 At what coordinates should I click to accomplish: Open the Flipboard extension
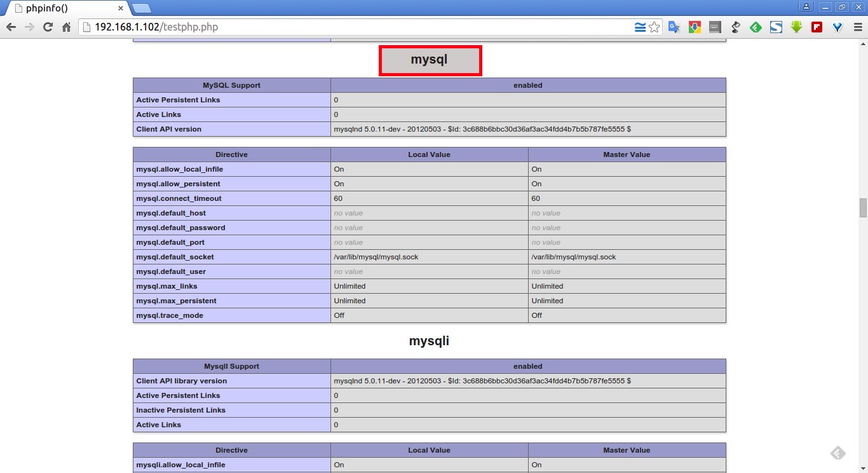pyautogui.click(x=817, y=27)
